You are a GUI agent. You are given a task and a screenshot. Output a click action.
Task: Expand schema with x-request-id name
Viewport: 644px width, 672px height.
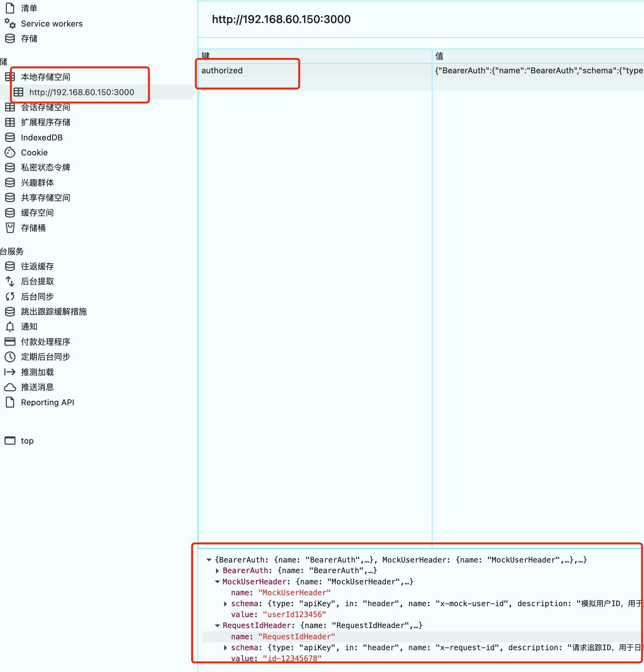point(225,647)
